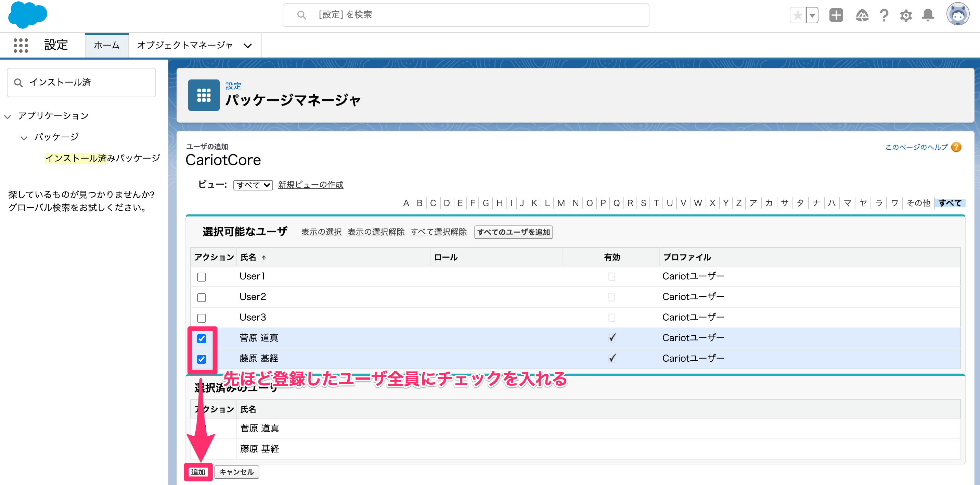Check the User1 checkbox
The image size is (980, 485).
(202, 277)
